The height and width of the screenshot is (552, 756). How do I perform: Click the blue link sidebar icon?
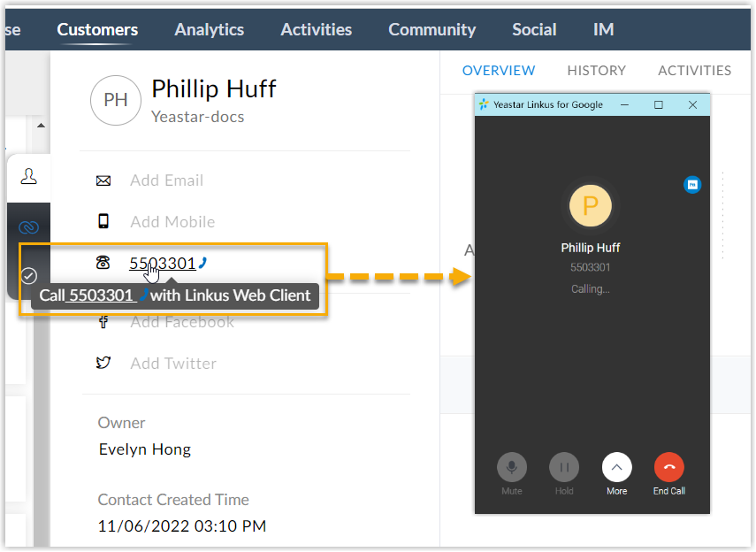[x=28, y=228]
